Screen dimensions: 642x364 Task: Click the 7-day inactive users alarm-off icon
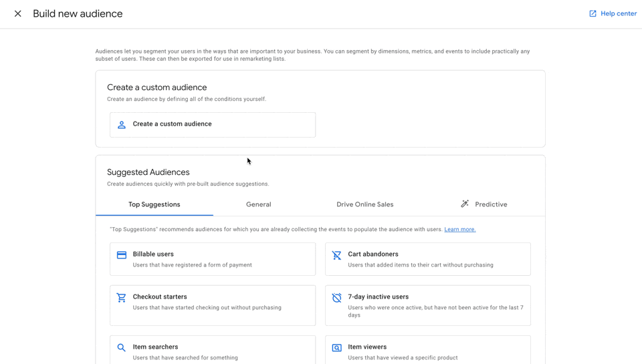coord(337,298)
